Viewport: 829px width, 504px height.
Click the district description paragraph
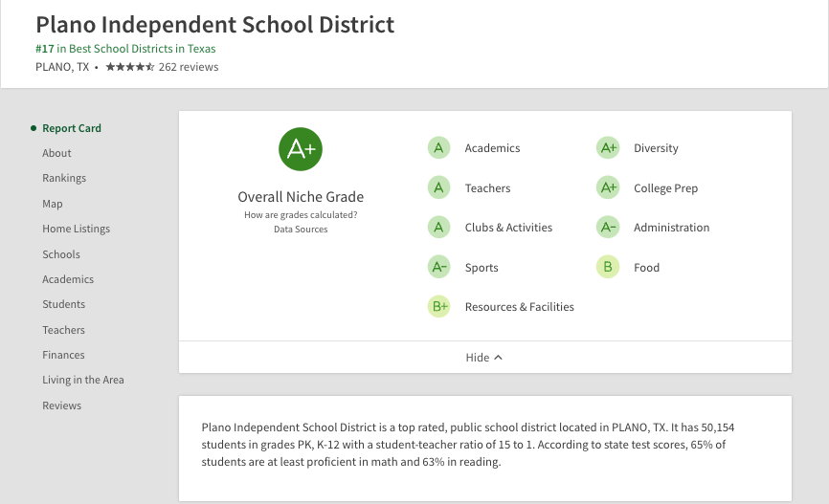(468, 445)
